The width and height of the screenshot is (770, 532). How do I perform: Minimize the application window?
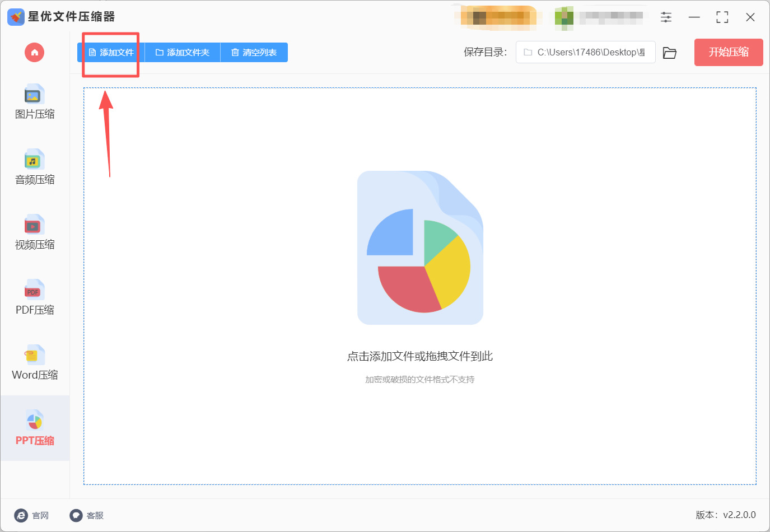pyautogui.click(x=694, y=17)
